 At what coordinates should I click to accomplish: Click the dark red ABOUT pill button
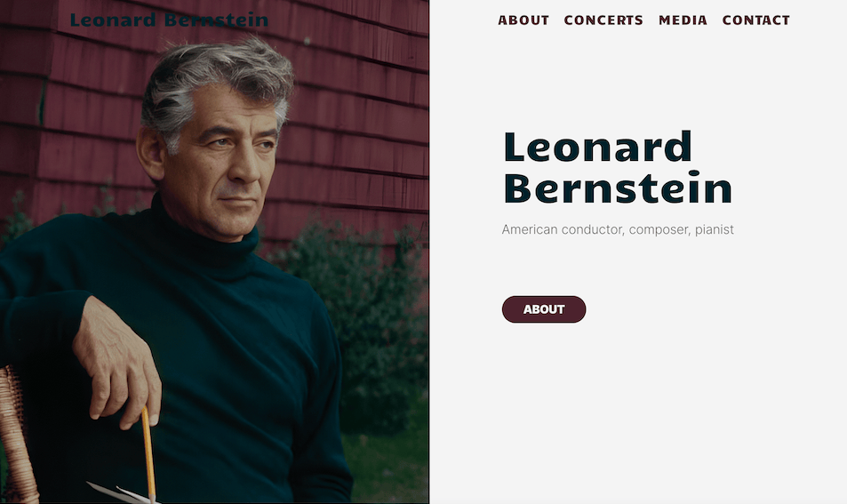544,309
